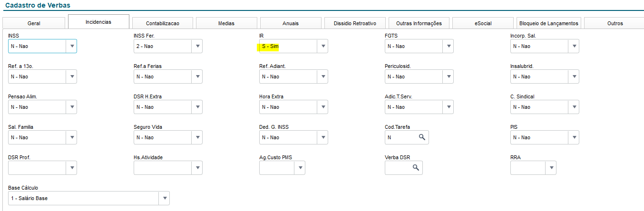This screenshot has width=644, height=211.
Task: Open the Hs.Atividade dropdown
Action: tap(197, 168)
